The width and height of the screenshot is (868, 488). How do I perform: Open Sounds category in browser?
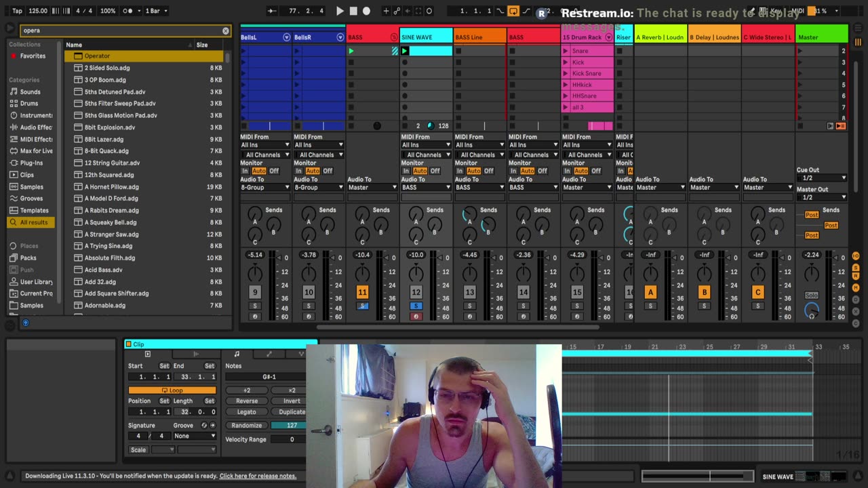[x=30, y=91]
